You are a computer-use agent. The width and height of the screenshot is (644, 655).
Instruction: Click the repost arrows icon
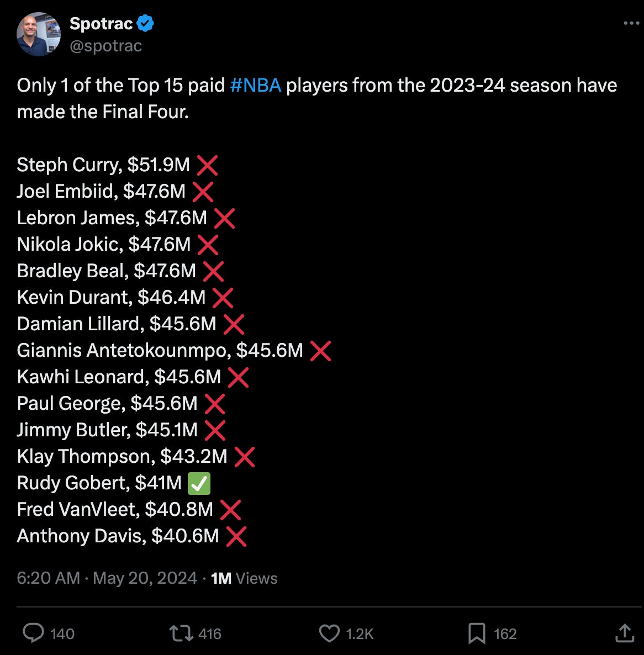(x=180, y=633)
